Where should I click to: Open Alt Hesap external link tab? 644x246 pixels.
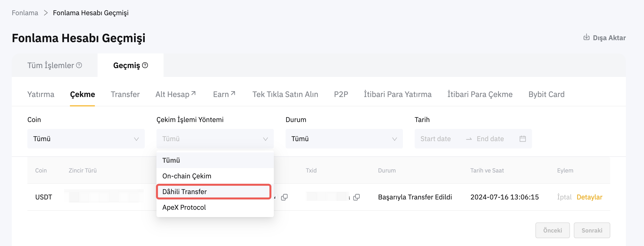pos(175,94)
